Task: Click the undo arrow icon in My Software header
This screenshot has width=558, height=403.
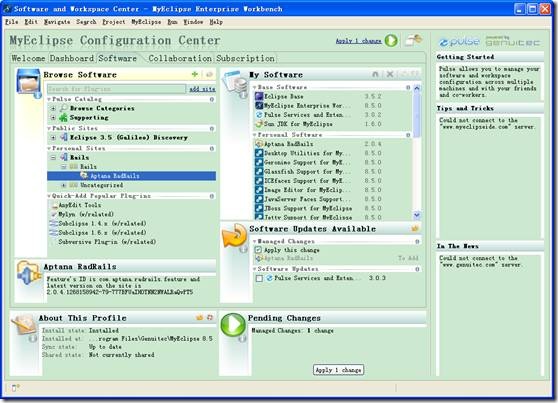Action: click(375, 74)
